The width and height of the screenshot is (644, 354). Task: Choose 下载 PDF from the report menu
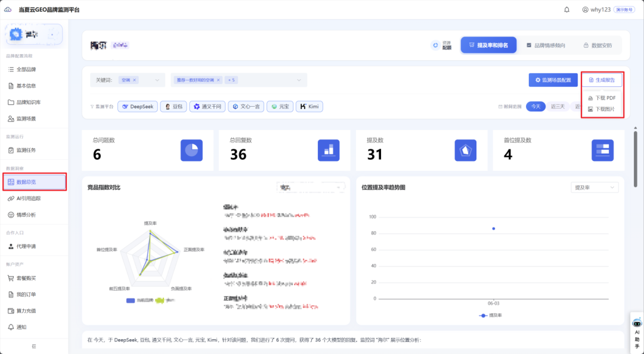pyautogui.click(x=602, y=98)
